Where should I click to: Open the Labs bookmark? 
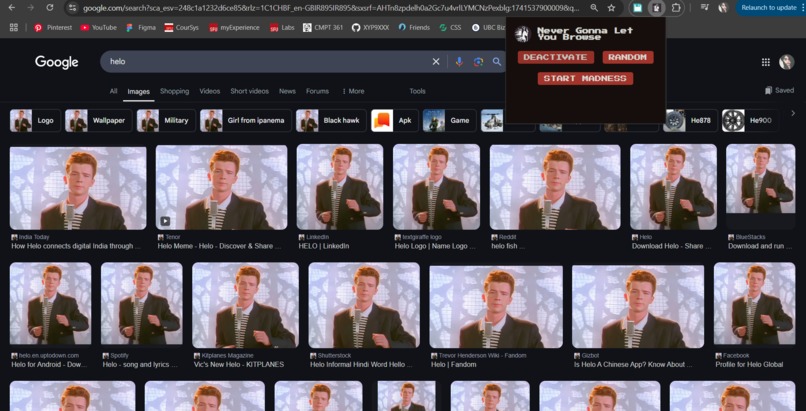click(282, 28)
